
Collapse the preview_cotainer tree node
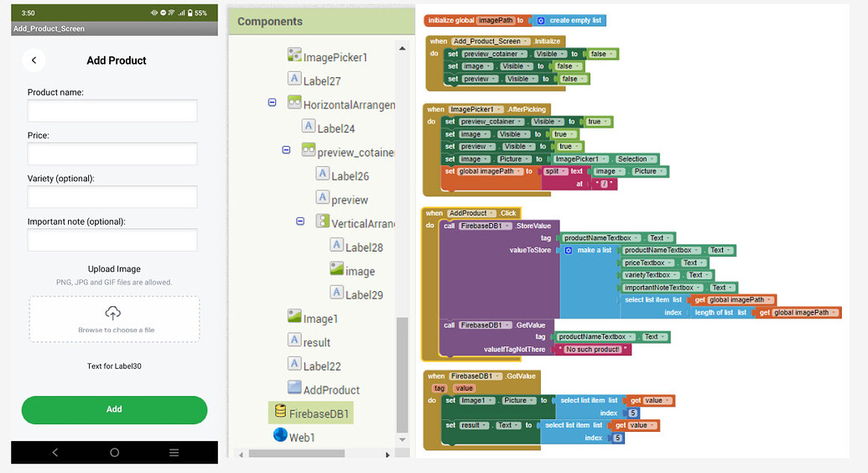pyautogui.click(x=286, y=150)
